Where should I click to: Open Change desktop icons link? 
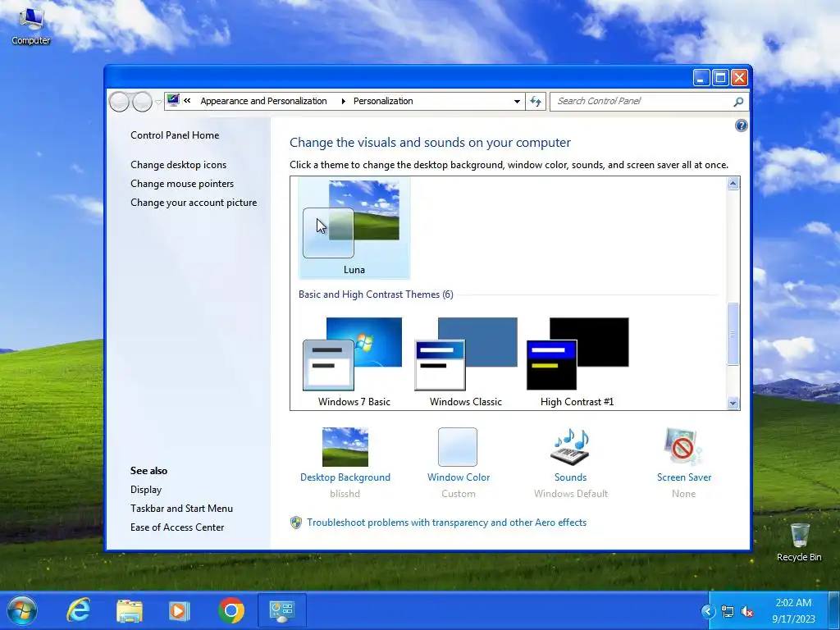coord(178,164)
